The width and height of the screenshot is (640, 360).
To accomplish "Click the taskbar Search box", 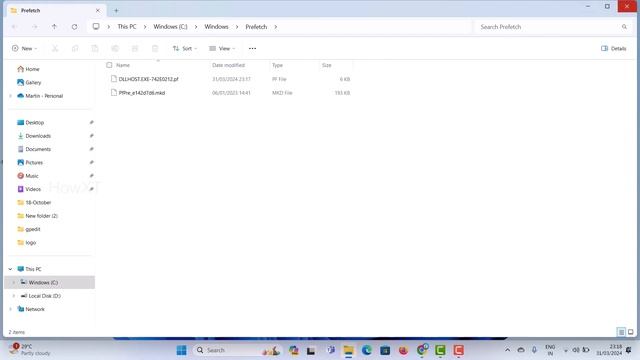I will pos(237,350).
